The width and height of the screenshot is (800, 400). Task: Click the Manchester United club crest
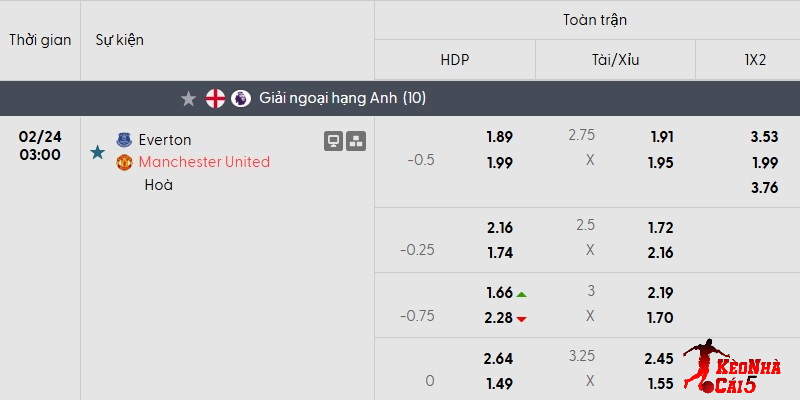(124, 162)
